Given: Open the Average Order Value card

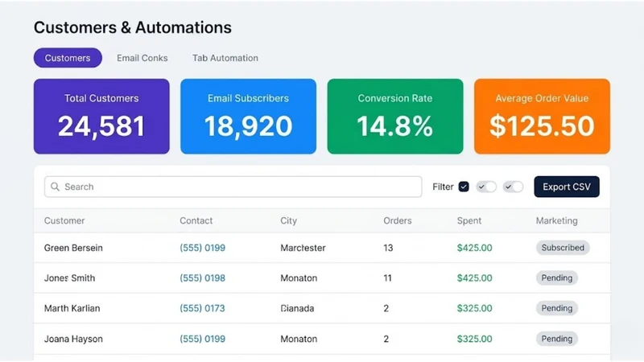Looking at the screenshot, I should coord(542,117).
